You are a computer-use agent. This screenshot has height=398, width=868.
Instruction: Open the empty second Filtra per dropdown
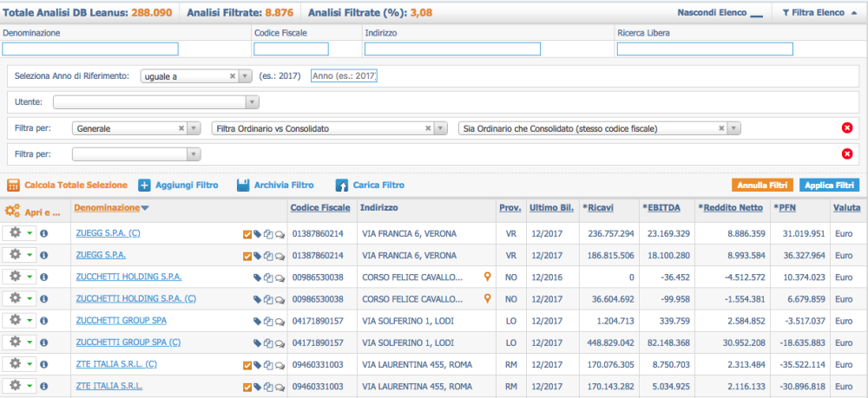[x=194, y=154]
